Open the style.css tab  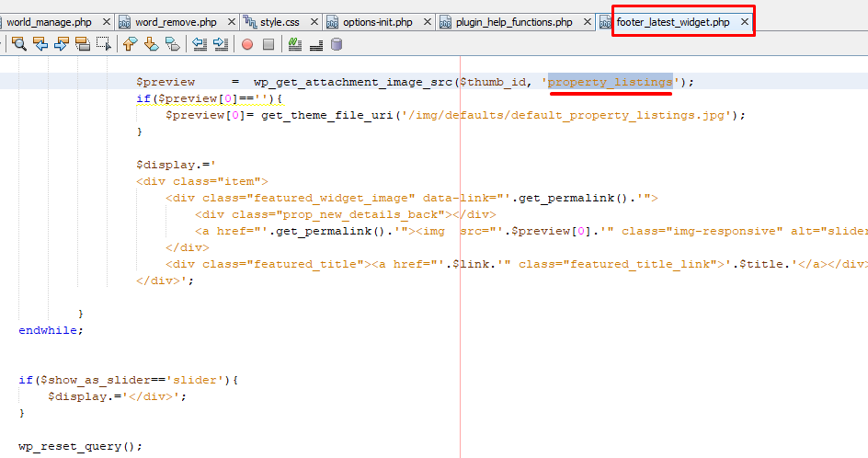(280, 22)
